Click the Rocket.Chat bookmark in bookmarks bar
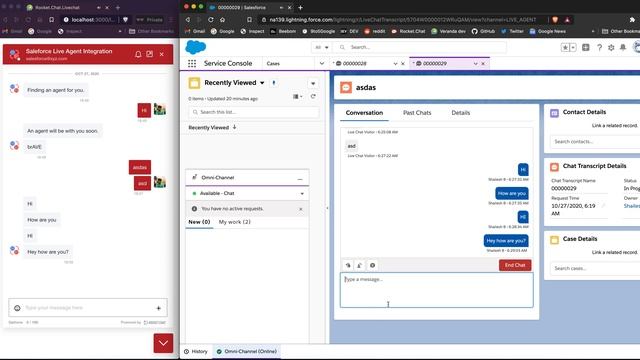This screenshot has height=360, width=640. point(408,31)
